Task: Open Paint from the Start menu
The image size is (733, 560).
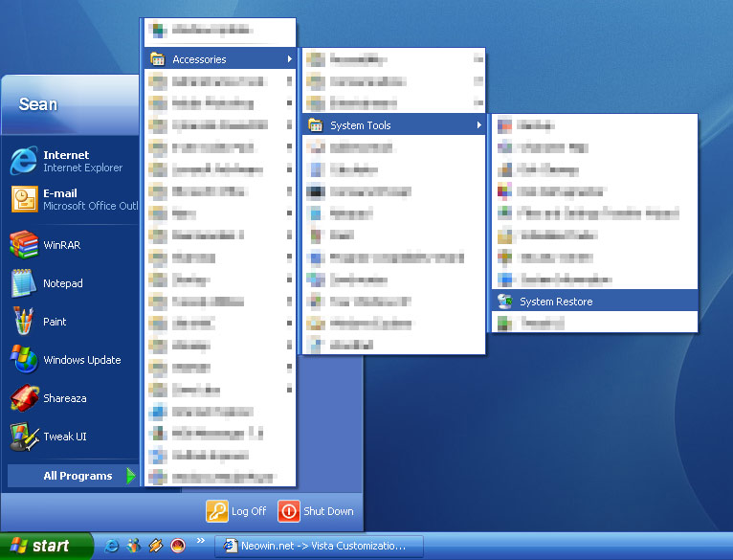Action: tap(55, 322)
